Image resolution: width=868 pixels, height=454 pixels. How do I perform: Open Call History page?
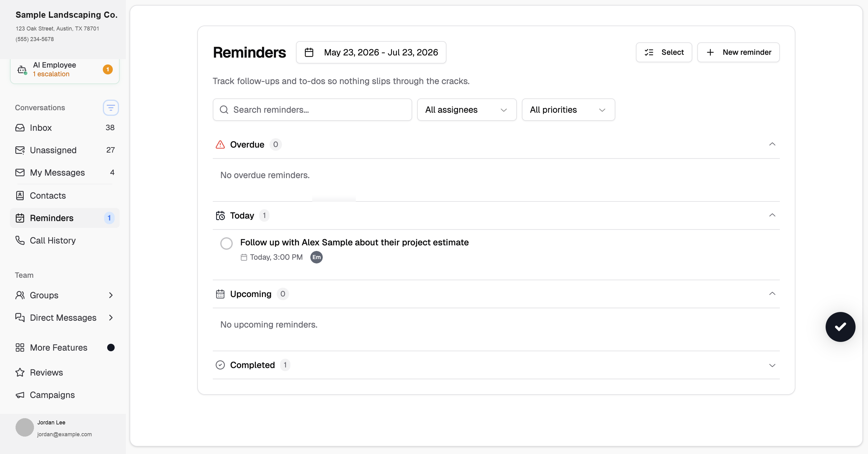click(x=65, y=240)
